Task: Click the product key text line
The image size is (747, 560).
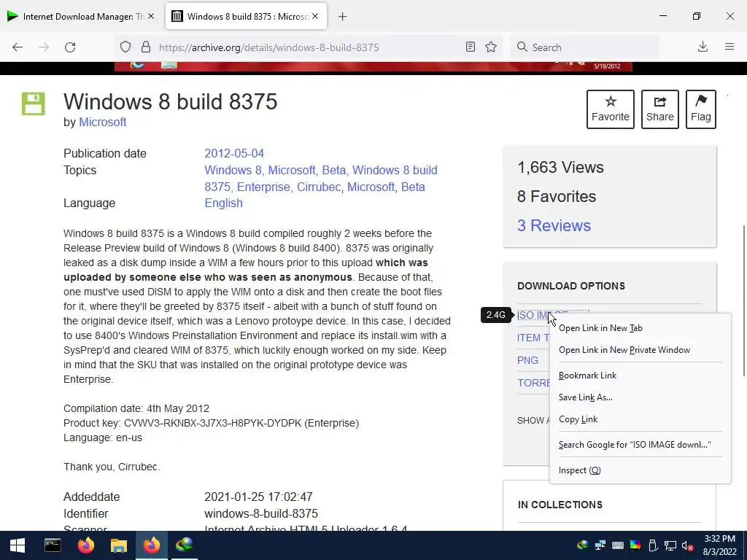Action: click(211, 423)
